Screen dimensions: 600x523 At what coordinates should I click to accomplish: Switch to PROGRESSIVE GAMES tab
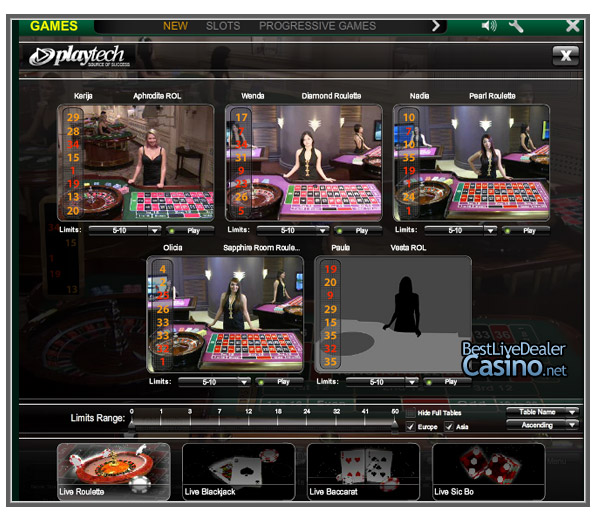tap(318, 26)
